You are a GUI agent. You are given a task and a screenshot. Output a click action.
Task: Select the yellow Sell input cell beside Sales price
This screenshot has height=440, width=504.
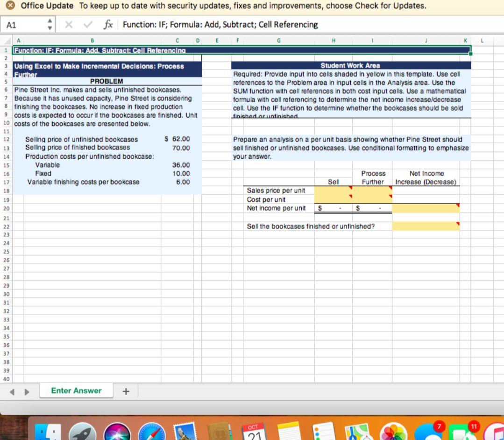pos(333,191)
